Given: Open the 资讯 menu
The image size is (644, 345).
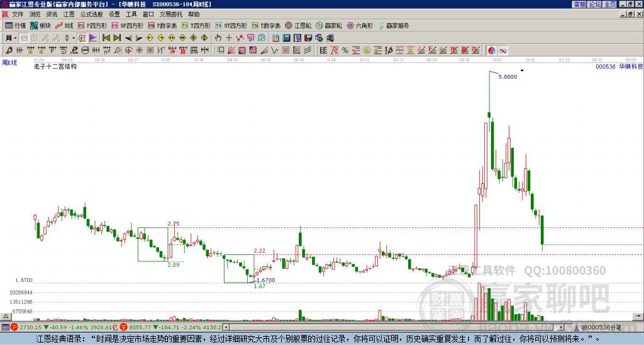Looking at the screenshot, I should click(52, 14).
